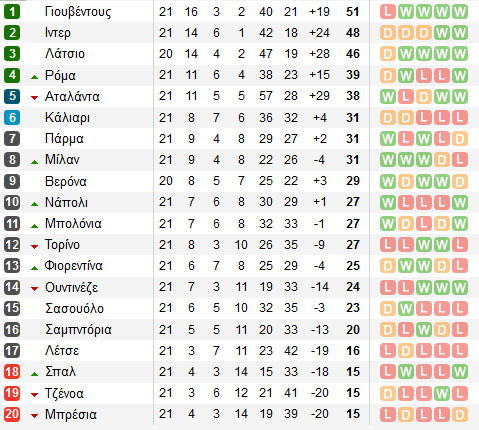Click the Σαμπντόρια team name
The width and height of the screenshot is (479, 430).
click(78, 330)
